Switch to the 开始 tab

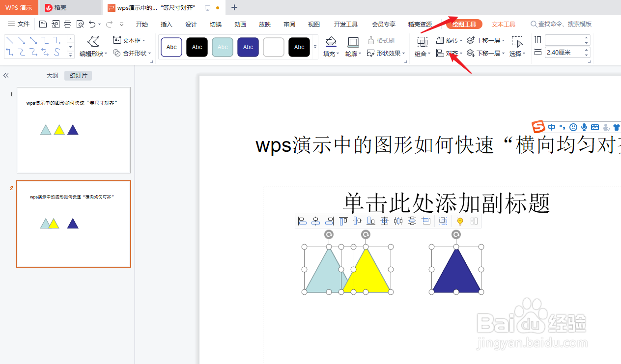pos(142,24)
